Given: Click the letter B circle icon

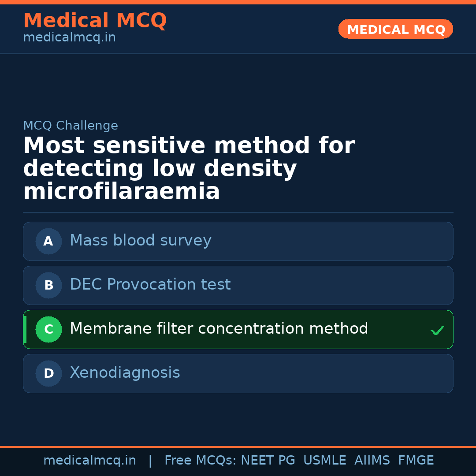Looking at the screenshot, I should pos(48,285).
